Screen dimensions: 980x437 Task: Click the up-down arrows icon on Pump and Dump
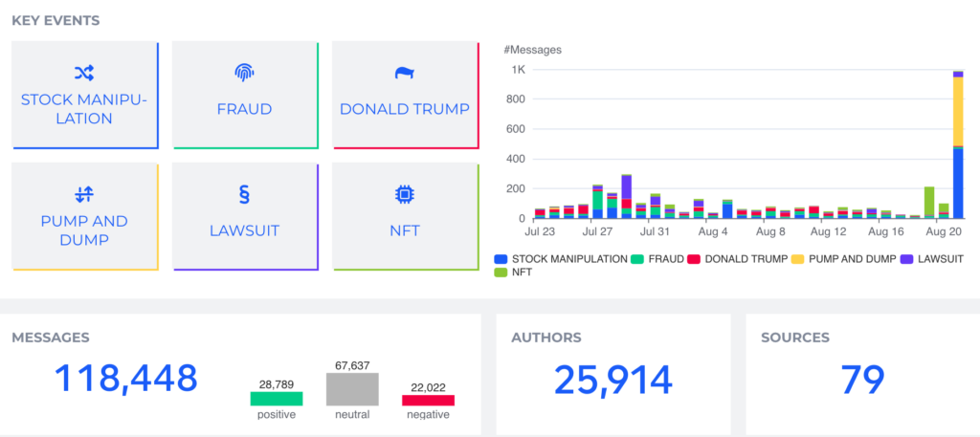tap(83, 194)
